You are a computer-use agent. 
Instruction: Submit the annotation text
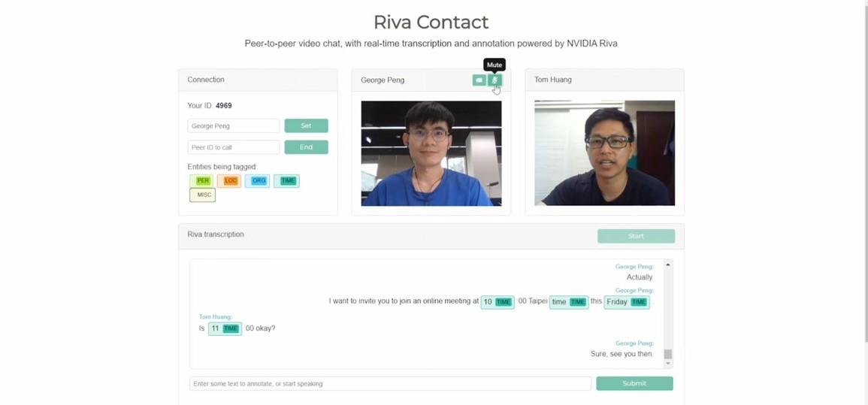tap(634, 383)
